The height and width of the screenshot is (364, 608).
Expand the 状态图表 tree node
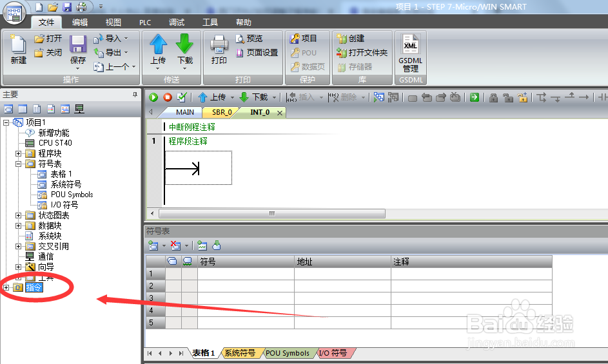click(x=18, y=215)
